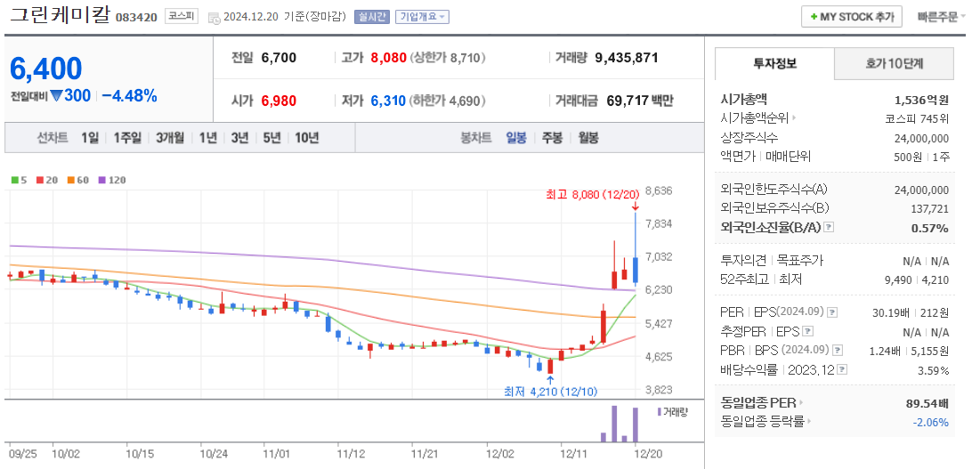
Task: Select the 1년 line chart period
Action: [x=208, y=138]
